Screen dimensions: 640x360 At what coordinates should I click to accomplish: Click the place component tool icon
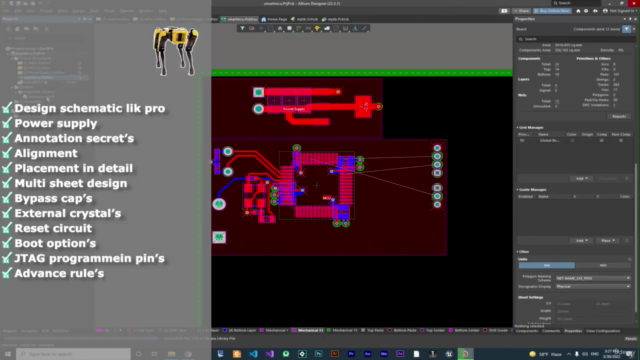coord(280,28)
